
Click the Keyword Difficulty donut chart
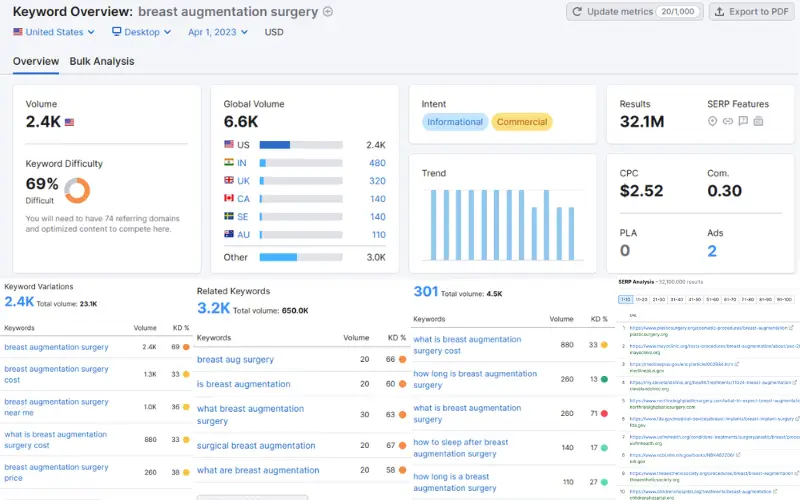point(77,190)
